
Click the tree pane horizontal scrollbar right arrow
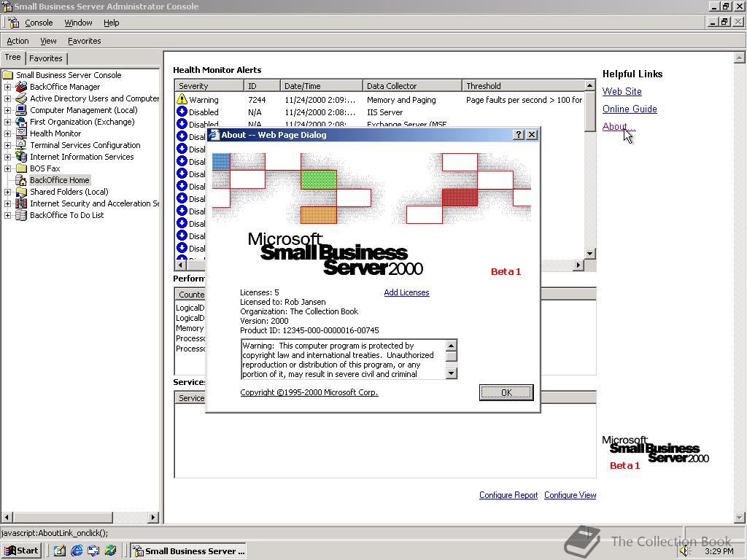153,517
